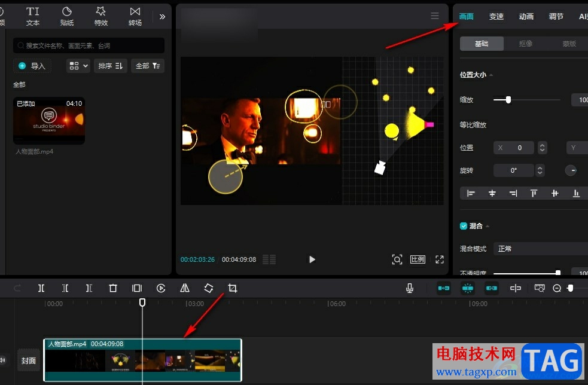Toggle the 混合 blend checkbox
This screenshot has height=385, width=588.
464,226
